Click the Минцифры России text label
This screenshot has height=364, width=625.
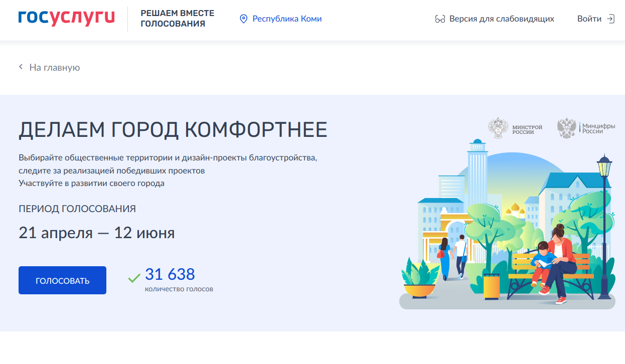[598, 128]
